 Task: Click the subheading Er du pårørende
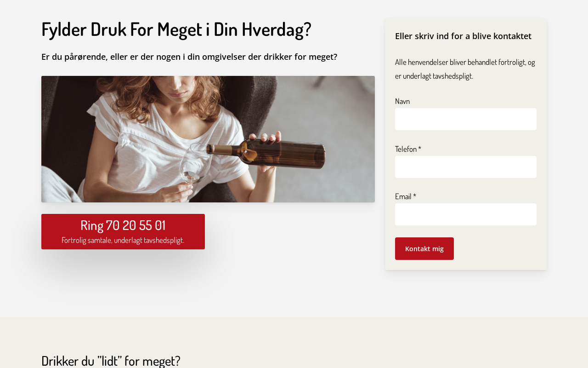(189, 57)
